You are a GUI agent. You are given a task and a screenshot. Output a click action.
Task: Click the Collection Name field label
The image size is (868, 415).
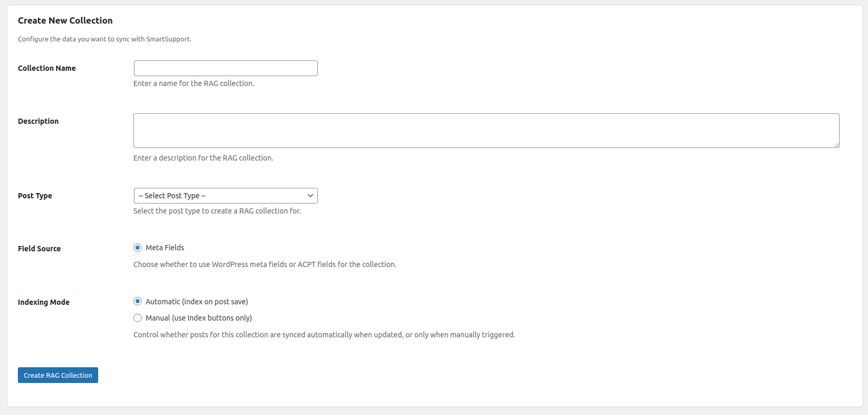47,68
